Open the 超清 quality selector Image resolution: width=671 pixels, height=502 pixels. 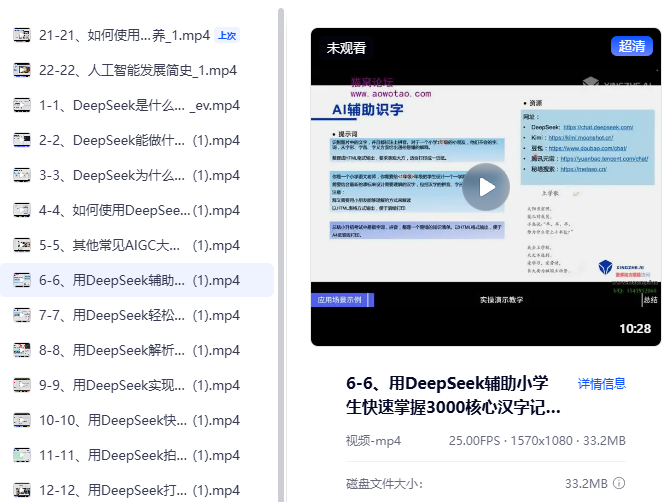coord(631,46)
